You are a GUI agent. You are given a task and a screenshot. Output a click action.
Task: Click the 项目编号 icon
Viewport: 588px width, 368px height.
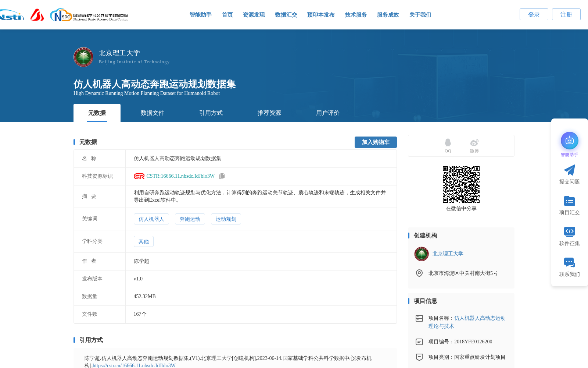[419, 342]
